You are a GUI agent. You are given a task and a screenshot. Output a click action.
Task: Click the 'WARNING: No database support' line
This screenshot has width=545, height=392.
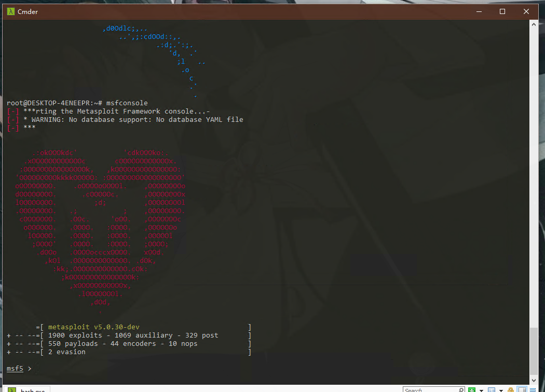[125, 120]
